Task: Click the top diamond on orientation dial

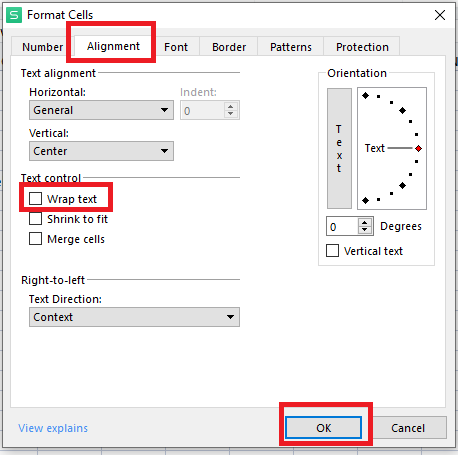Action: click(365, 96)
